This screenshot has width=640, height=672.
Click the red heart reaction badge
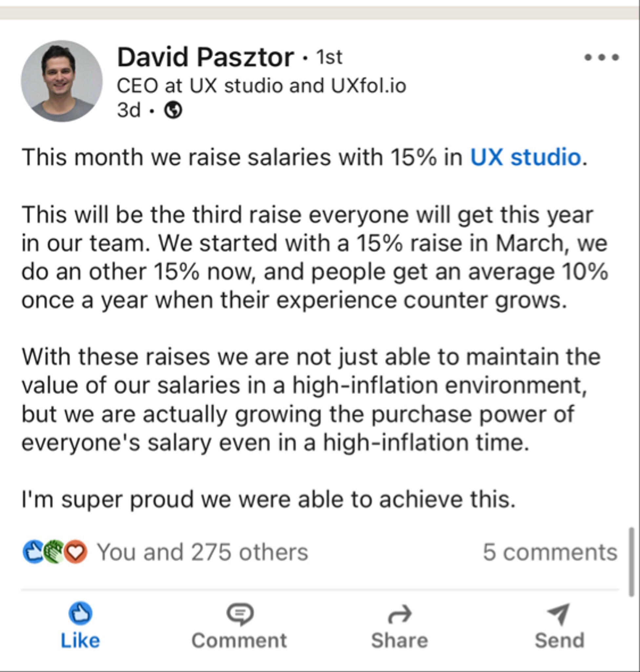tap(76, 552)
